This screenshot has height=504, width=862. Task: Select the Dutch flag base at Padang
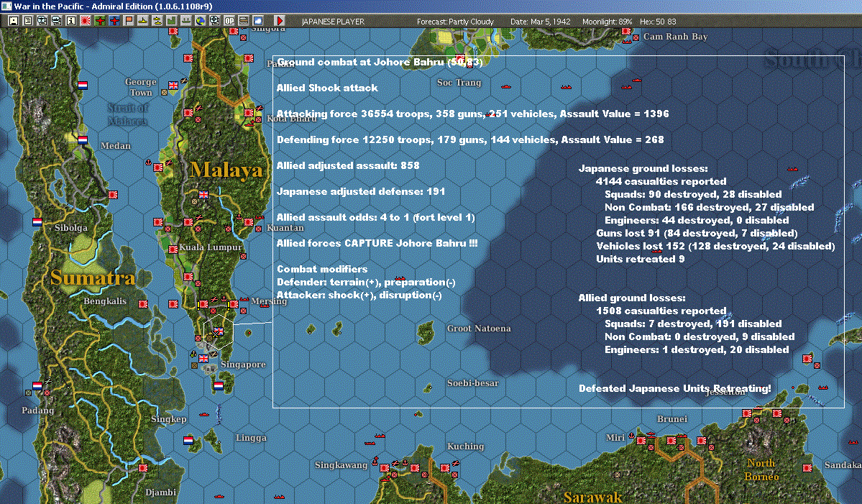37,386
